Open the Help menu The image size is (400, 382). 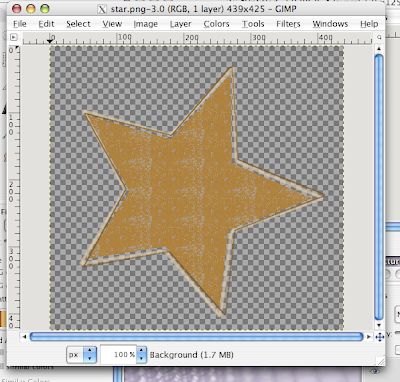pos(369,24)
